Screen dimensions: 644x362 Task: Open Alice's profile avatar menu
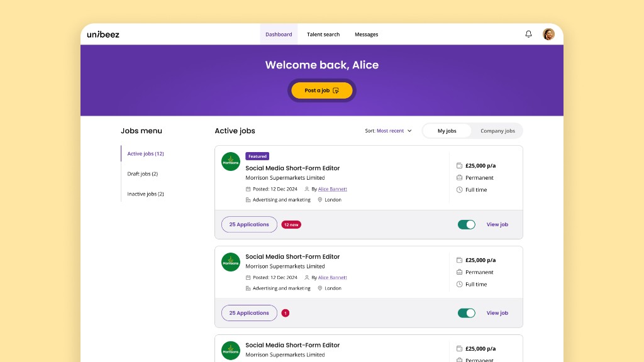click(548, 34)
